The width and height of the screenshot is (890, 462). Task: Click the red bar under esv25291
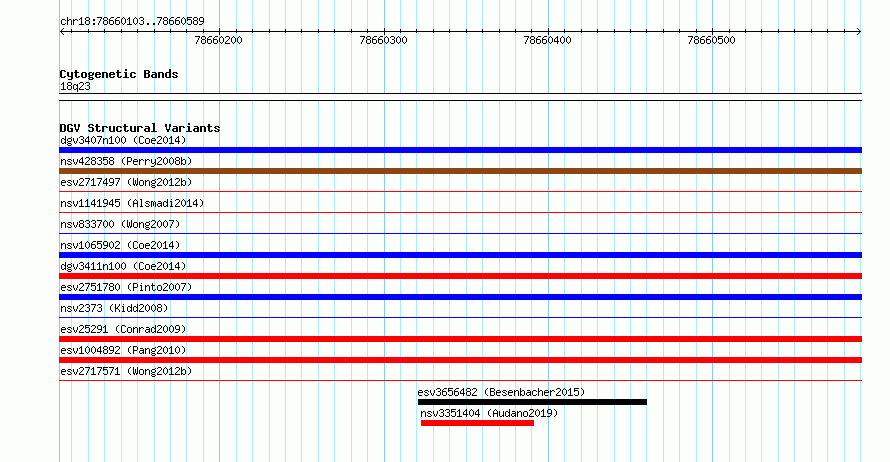pyautogui.click(x=460, y=339)
